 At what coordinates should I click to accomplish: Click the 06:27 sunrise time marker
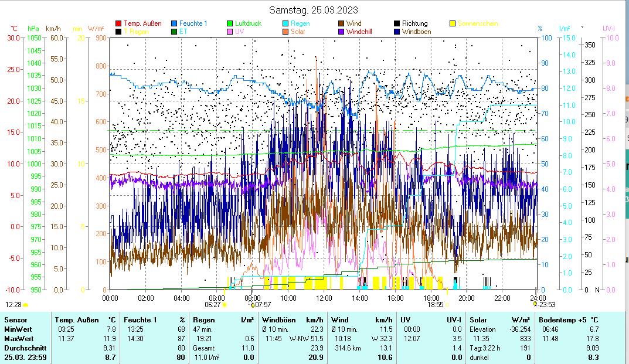(212, 305)
